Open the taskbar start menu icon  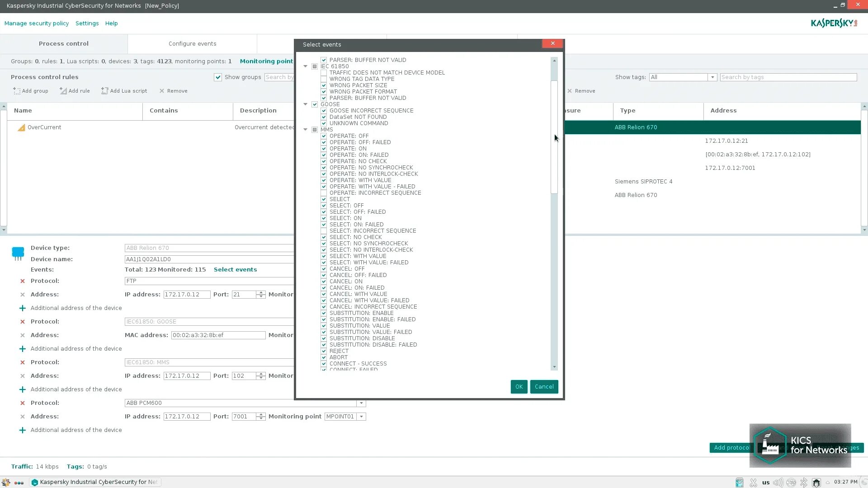[x=6, y=482]
